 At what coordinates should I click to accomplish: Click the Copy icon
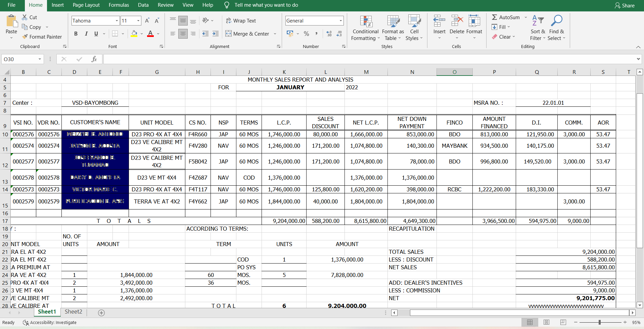click(25, 27)
